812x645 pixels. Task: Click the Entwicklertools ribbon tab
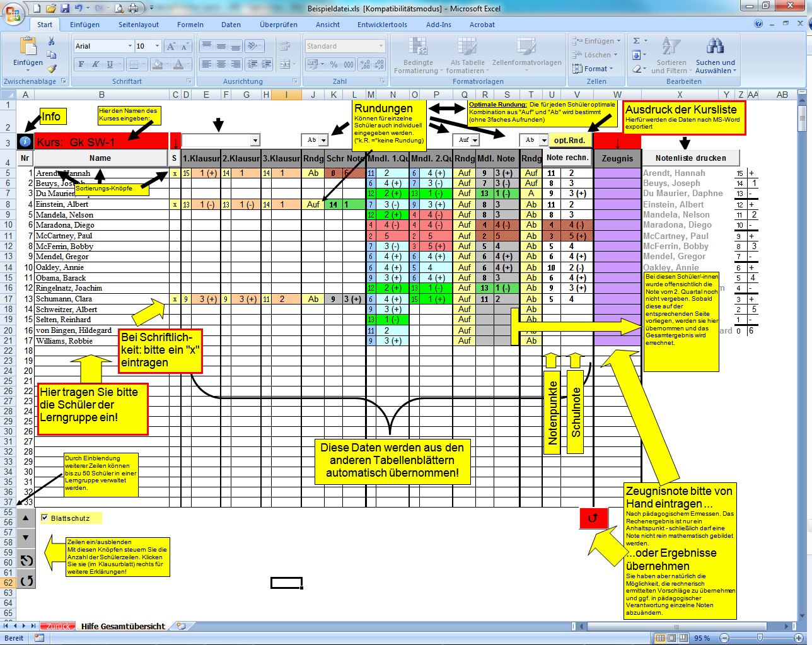click(382, 25)
